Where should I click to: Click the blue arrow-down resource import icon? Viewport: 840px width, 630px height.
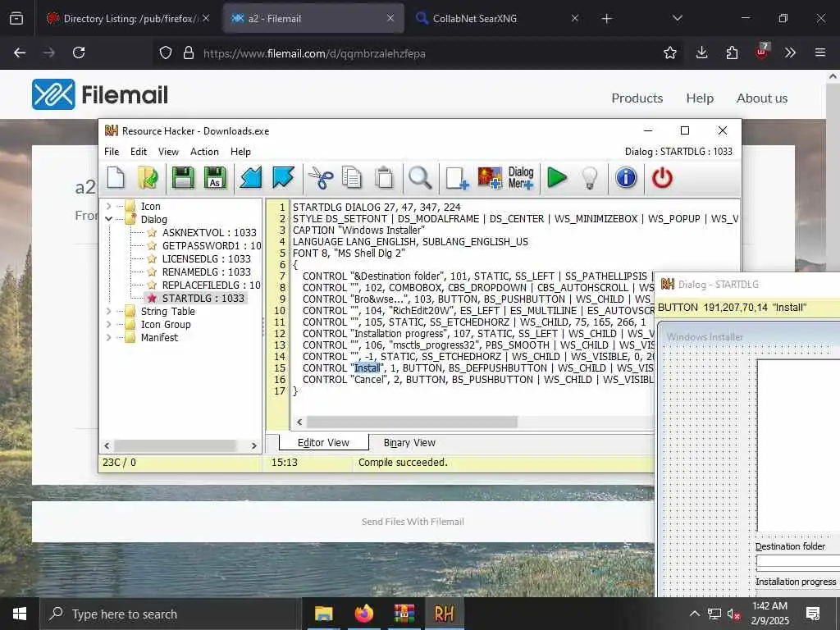coord(250,178)
